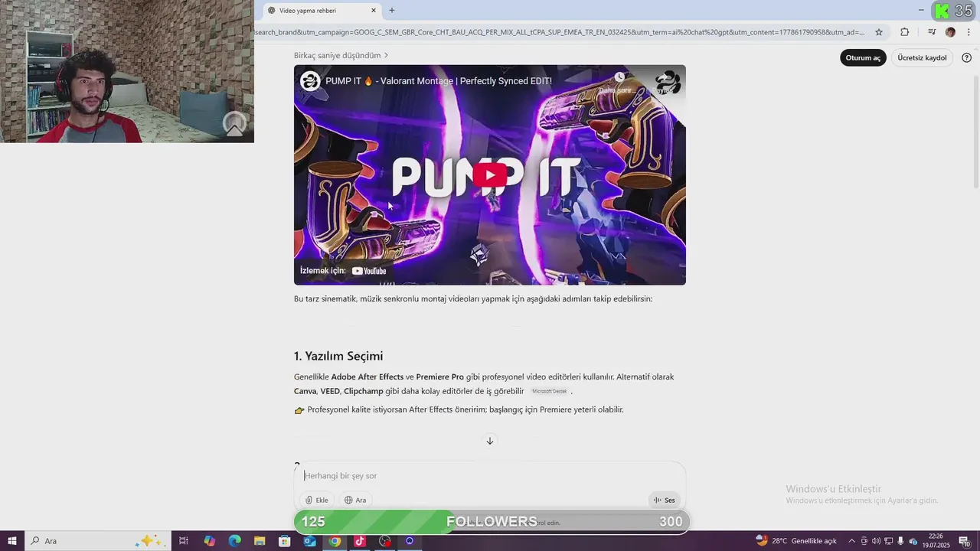Close the 'Video yapma rehberi' tab
This screenshot has width=980, height=551.
(374, 11)
